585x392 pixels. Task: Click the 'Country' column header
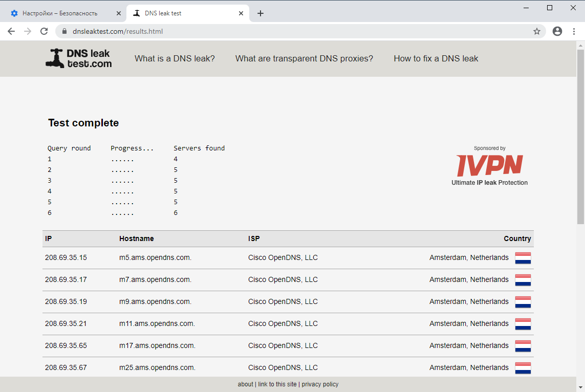[517, 238]
